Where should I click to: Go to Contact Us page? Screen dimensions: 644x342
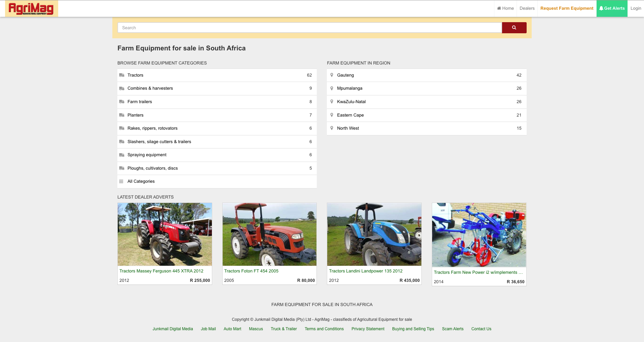point(481,329)
